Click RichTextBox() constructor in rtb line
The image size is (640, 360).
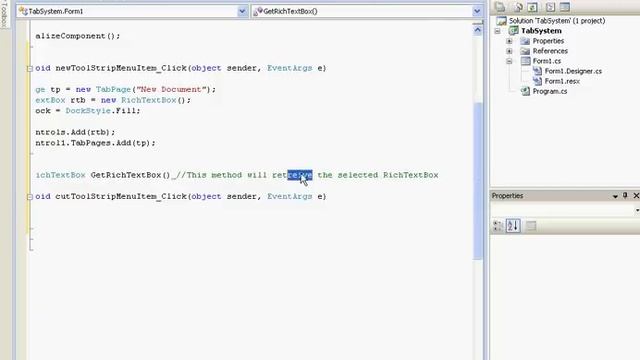pyautogui.click(x=153, y=100)
